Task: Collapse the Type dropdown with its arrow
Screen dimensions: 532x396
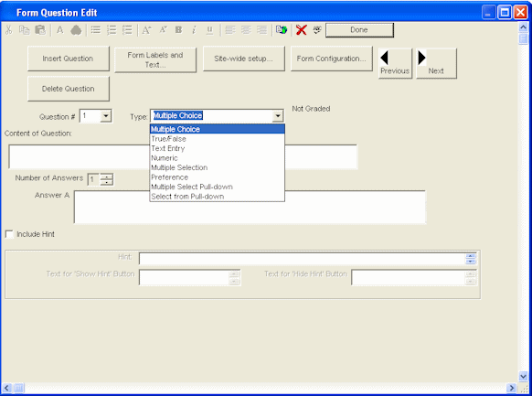Action: pyautogui.click(x=278, y=116)
